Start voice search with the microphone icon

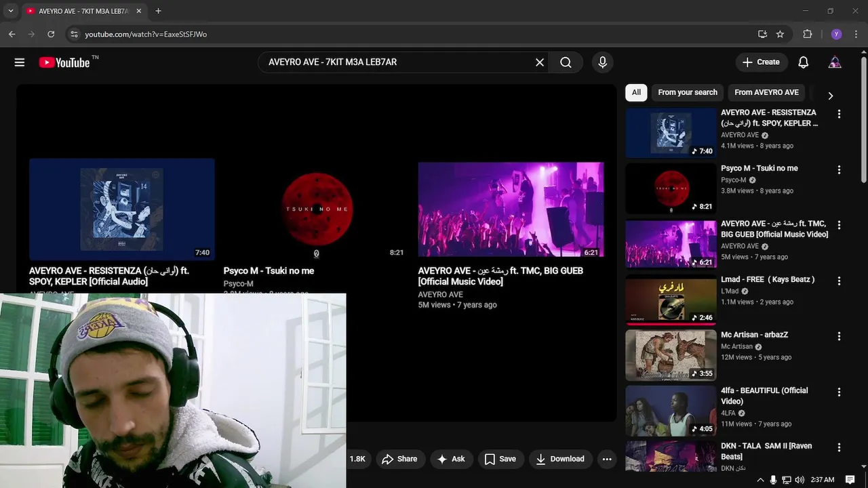pos(602,62)
